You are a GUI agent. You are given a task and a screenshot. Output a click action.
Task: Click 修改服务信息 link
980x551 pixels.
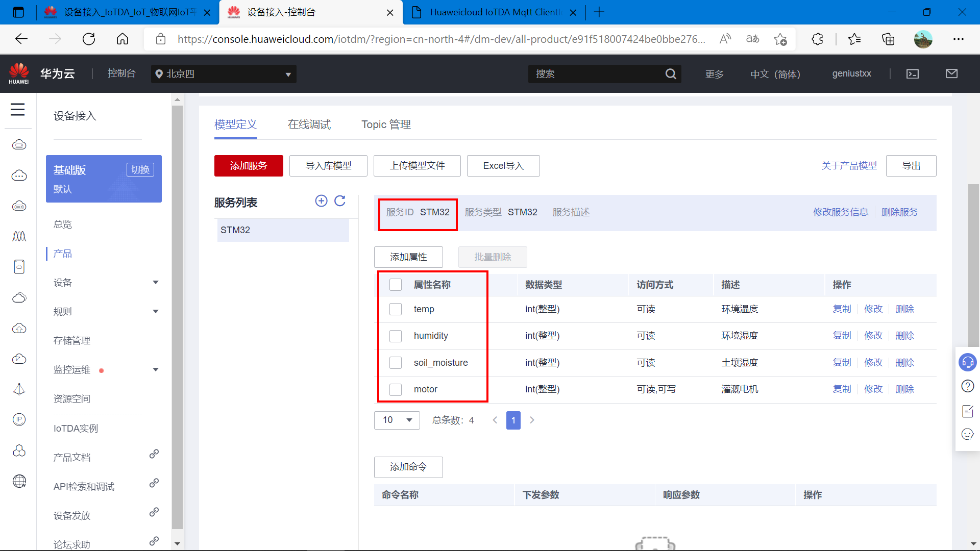841,212
